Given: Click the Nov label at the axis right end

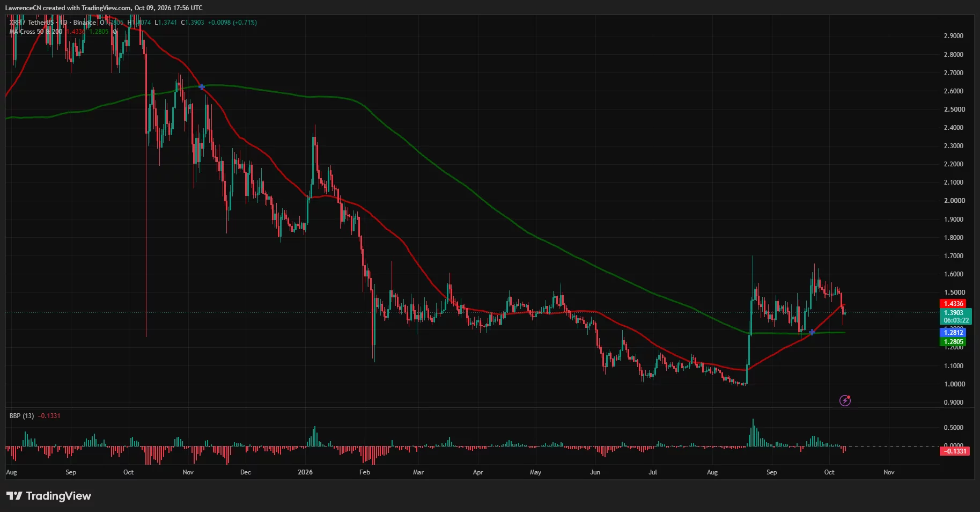Looking at the screenshot, I should (889, 472).
